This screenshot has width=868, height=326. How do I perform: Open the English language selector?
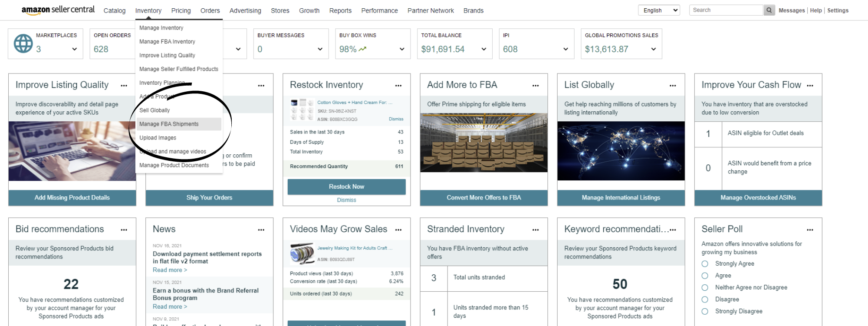659,10
